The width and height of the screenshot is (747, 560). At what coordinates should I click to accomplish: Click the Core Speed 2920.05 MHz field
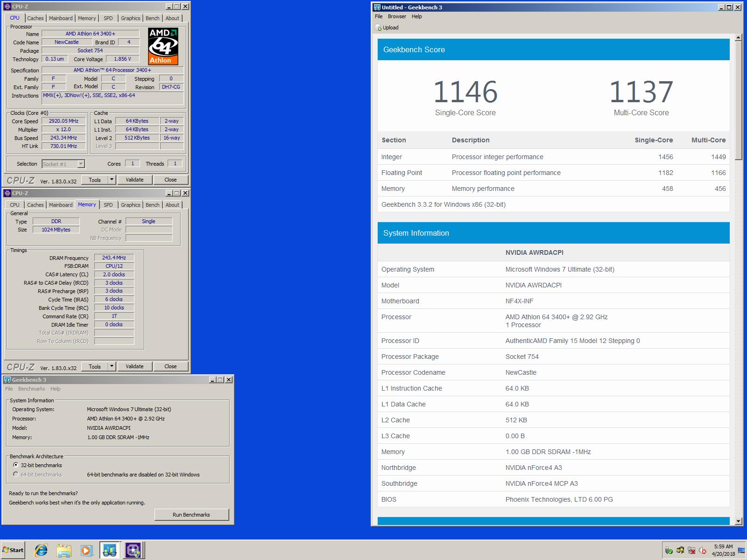(x=63, y=121)
